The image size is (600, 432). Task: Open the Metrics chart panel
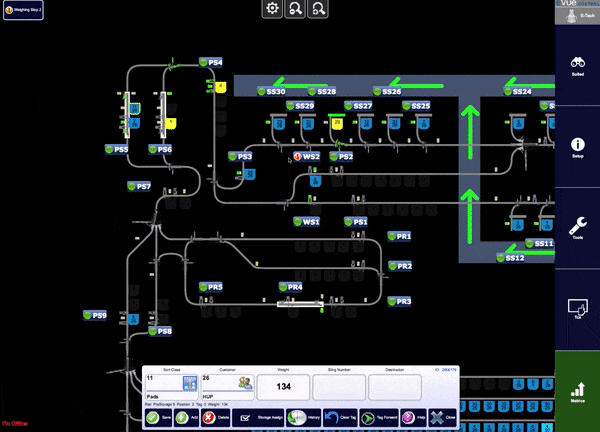(577, 392)
